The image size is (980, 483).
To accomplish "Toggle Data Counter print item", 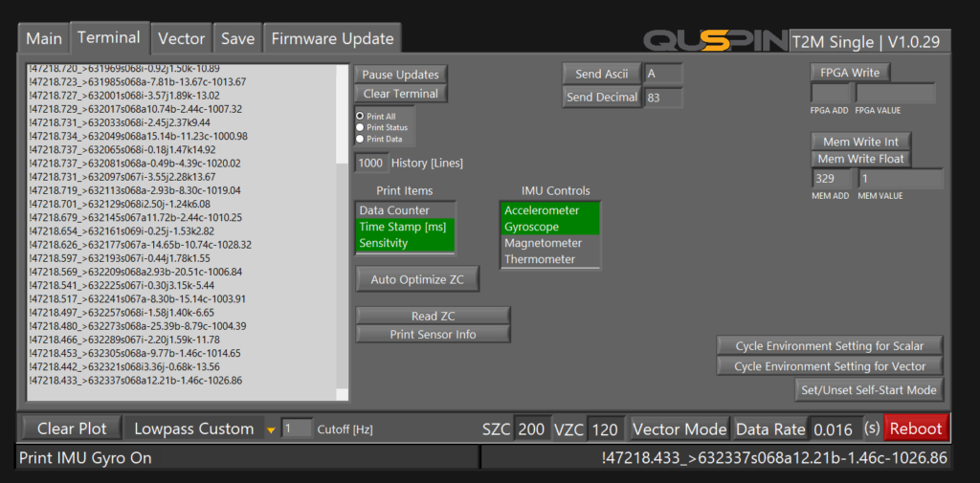I will tap(405, 210).
